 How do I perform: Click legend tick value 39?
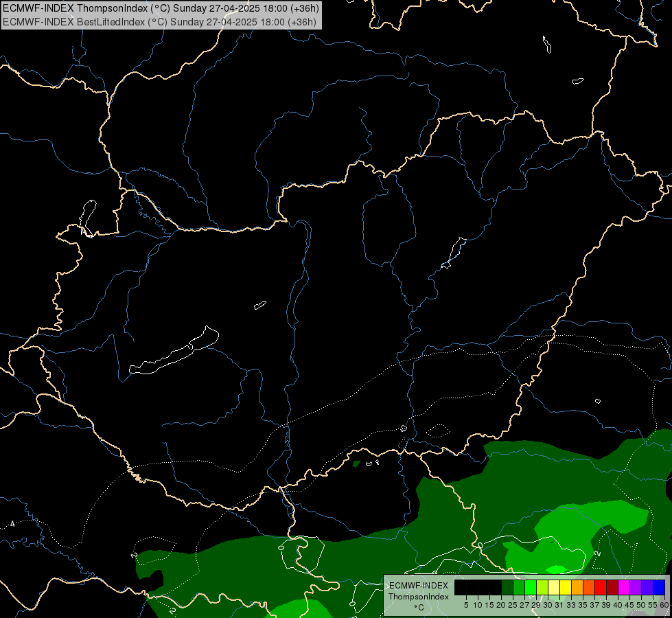(606, 605)
